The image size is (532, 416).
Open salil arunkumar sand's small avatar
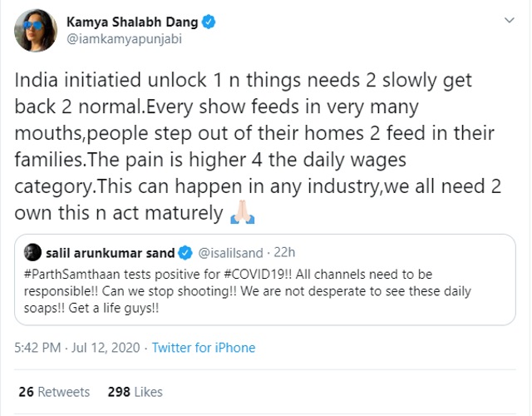tap(32, 252)
